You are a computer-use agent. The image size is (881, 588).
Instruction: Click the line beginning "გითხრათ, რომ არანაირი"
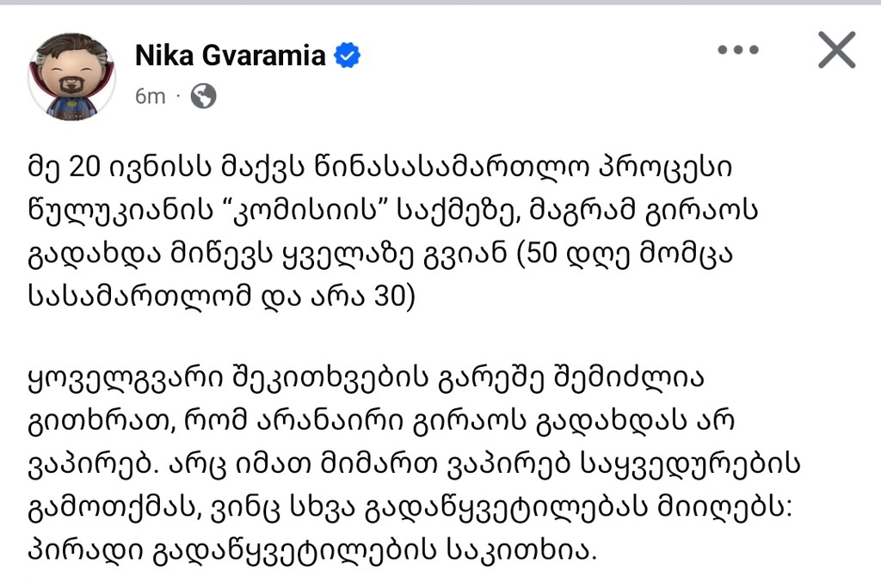381,420
